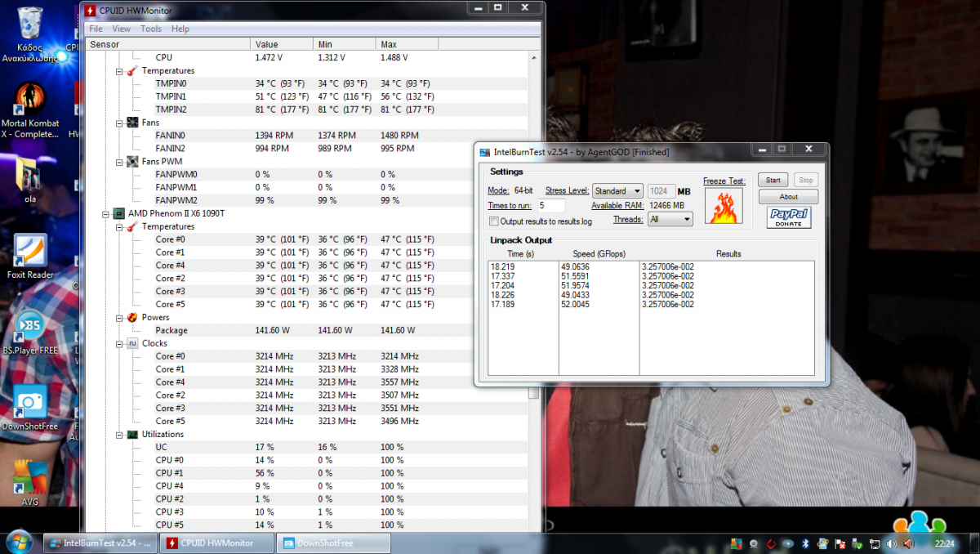This screenshot has width=980, height=554.
Task: Open the Windows Start menu orb
Action: 19,543
